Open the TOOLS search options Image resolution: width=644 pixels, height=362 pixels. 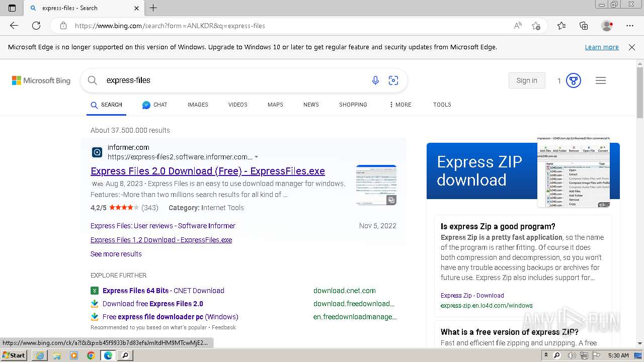point(442,105)
